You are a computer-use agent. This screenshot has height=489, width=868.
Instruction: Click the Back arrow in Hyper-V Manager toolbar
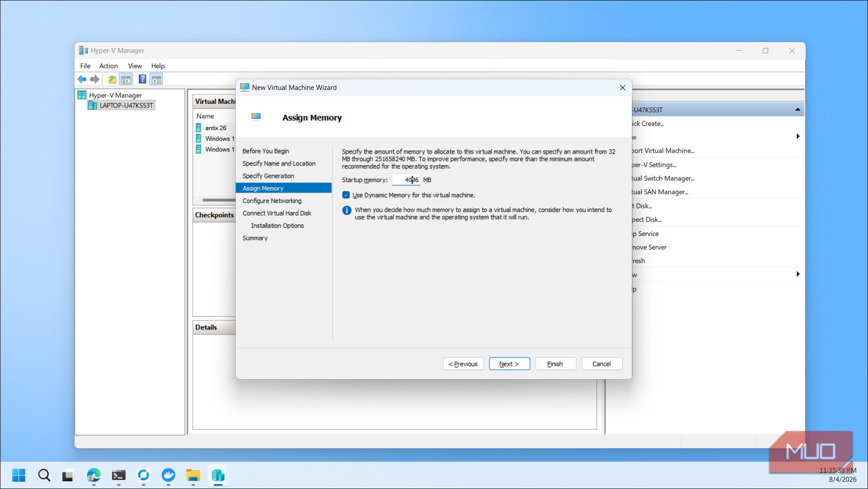click(82, 80)
